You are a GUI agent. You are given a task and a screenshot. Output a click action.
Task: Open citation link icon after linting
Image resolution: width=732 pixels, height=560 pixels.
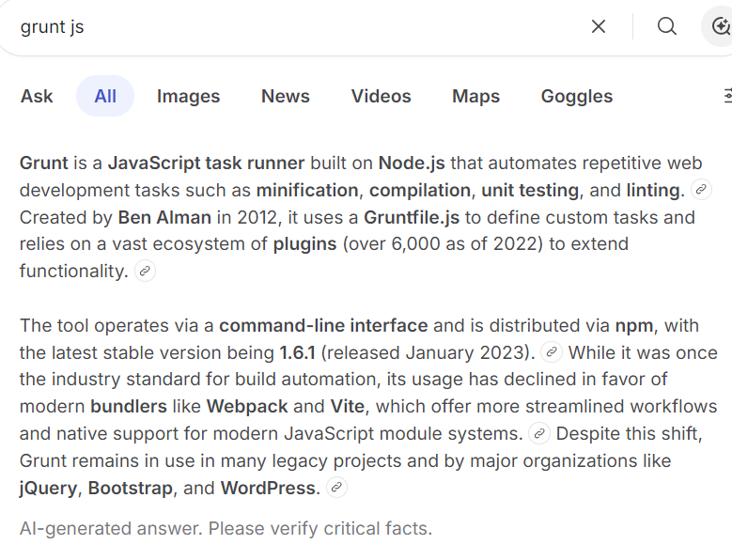(701, 190)
